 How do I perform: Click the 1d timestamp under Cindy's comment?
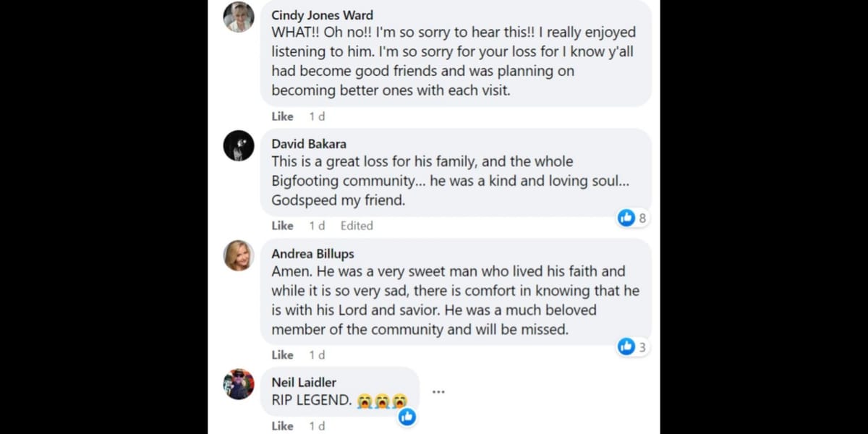[317, 116]
